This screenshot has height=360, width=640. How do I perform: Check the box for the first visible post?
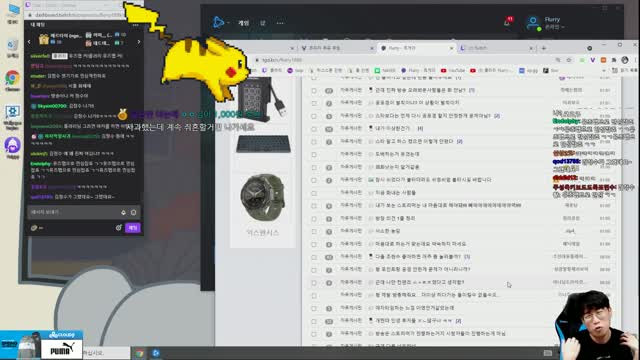point(314,91)
